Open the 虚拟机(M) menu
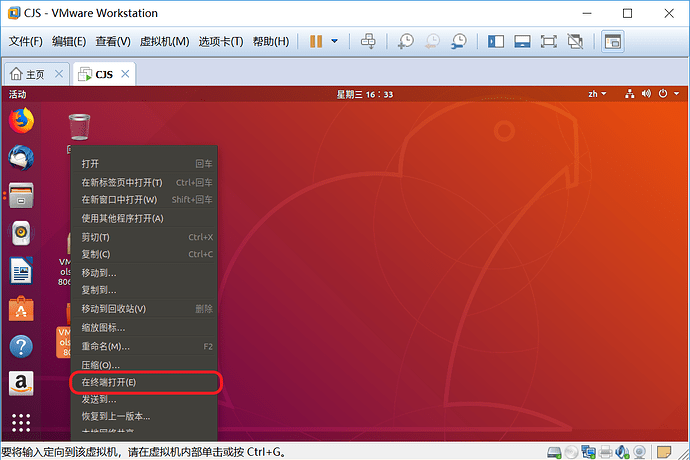Screen dimensions: 690x460 tap(164, 41)
